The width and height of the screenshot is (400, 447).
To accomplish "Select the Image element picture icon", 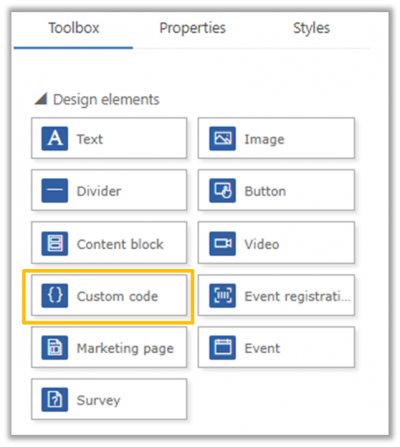I will click(x=222, y=138).
